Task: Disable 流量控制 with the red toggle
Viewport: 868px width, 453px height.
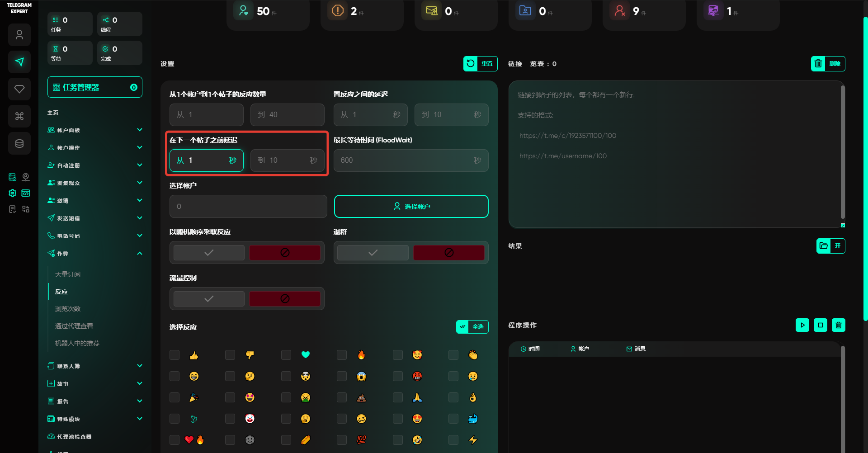Action: tap(285, 299)
